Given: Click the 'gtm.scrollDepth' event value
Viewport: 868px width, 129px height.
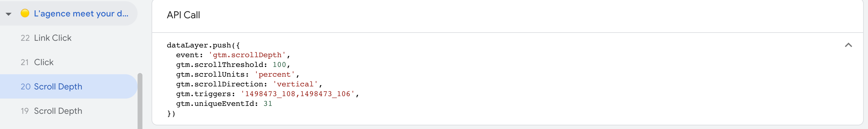Looking at the screenshot, I should pos(247,55).
